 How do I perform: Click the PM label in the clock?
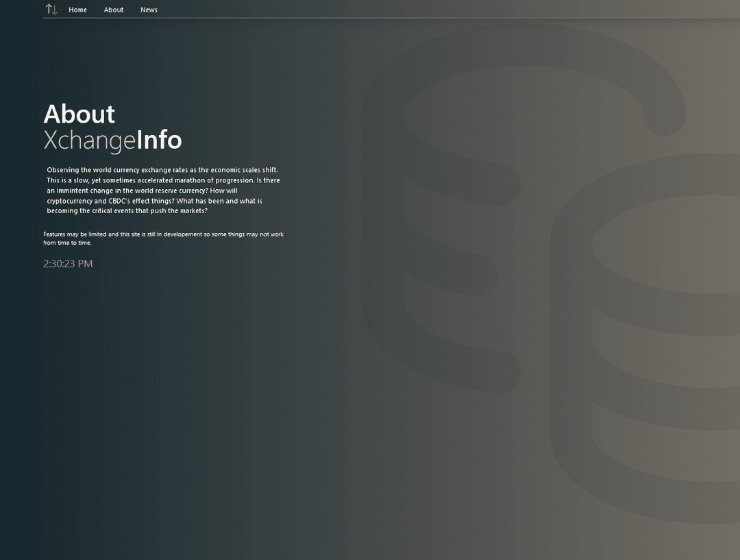pyautogui.click(x=85, y=264)
